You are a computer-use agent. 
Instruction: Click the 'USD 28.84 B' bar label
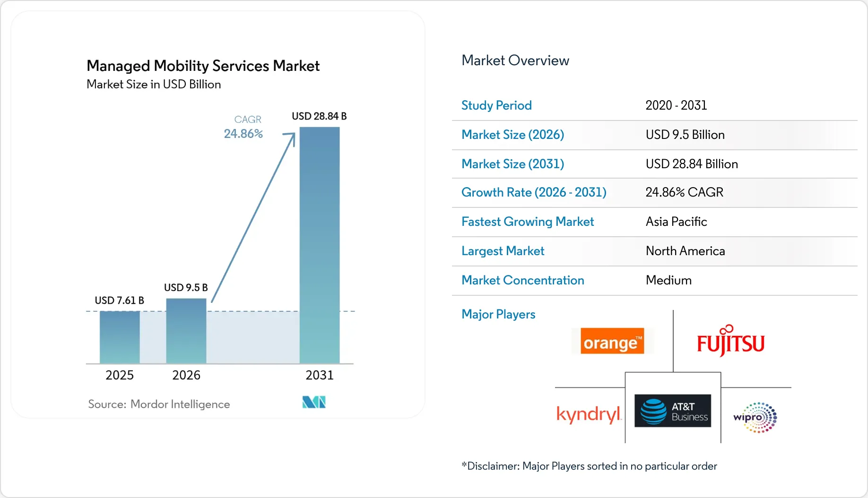(319, 116)
